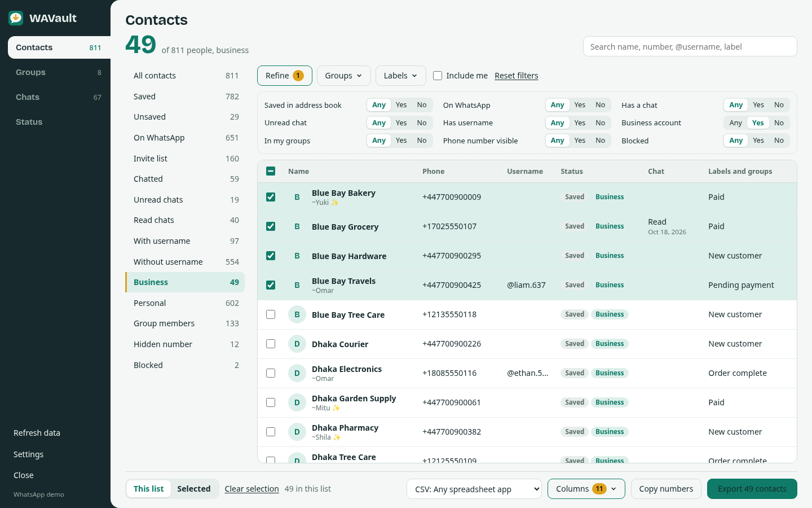Click the Dhaka Electronics avatar icon
Image resolution: width=812 pixels, height=508 pixels.
point(297,373)
